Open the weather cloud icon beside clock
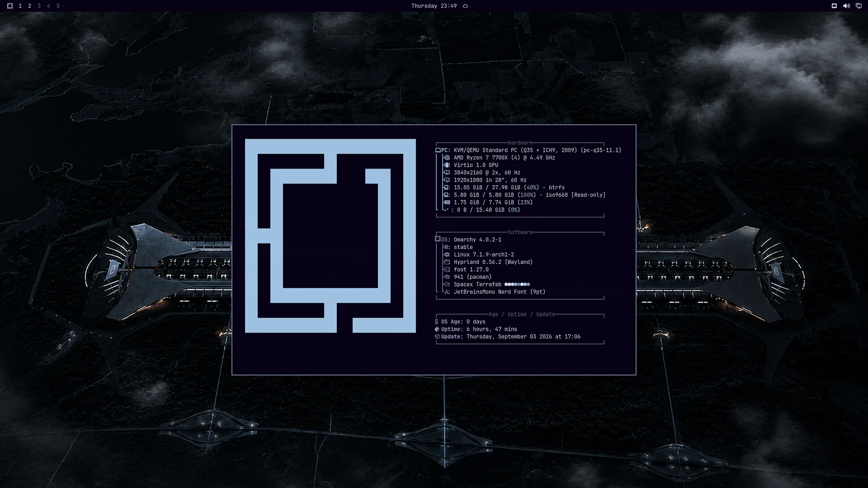Viewport: 868px width, 488px height. [x=465, y=6]
